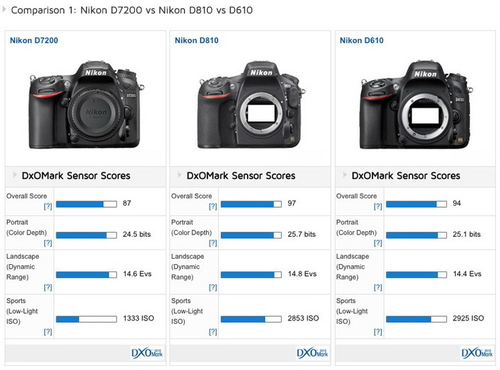
Task: Open Landscape Dynamic Range help [?] for D810
Action: 213,287
